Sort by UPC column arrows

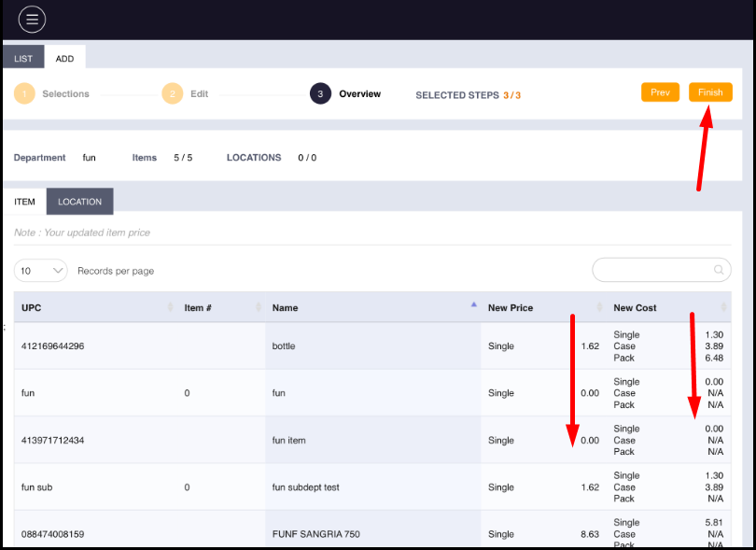click(170, 308)
